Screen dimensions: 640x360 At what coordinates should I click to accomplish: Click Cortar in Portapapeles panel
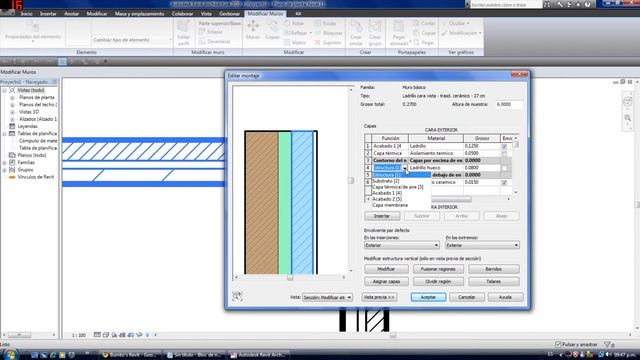tap(424, 24)
